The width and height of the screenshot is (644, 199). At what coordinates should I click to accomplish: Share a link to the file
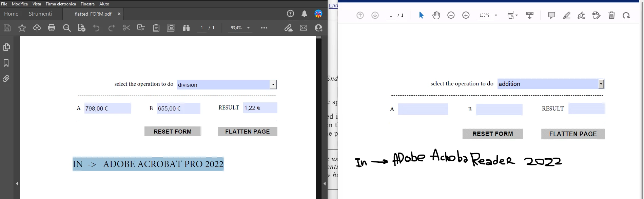coord(289,28)
